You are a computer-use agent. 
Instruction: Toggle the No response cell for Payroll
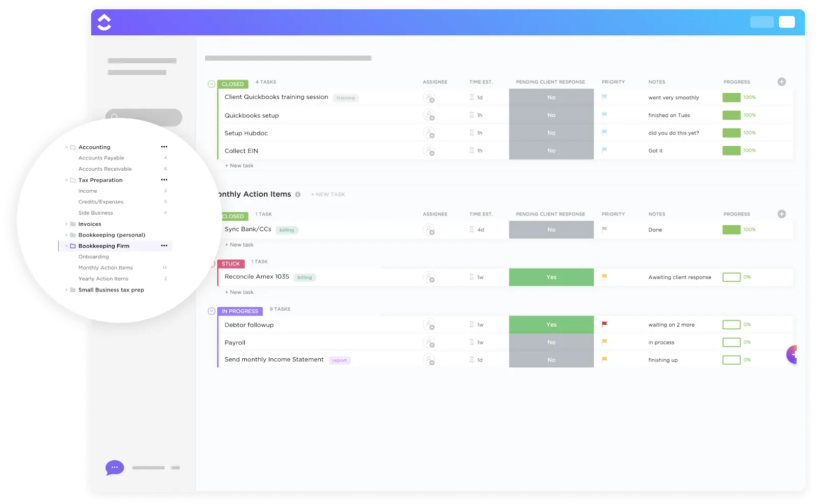[x=551, y=342]
